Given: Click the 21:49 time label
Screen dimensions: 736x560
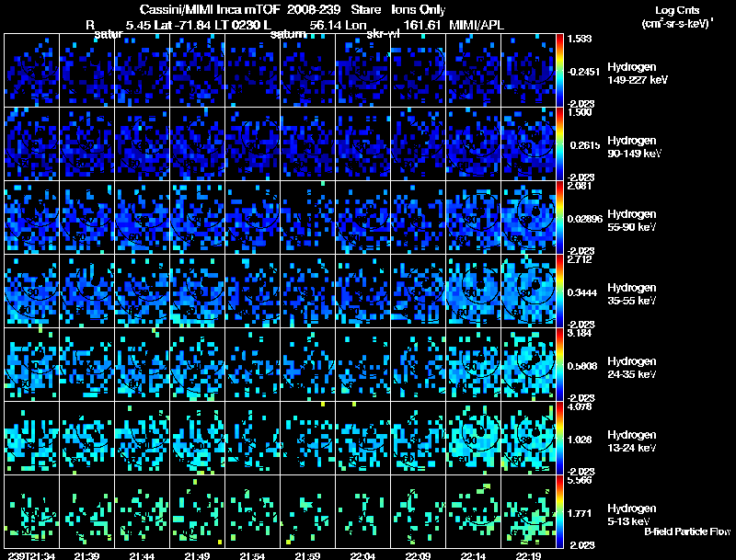Looking at the screenshot, I should click(x=197, y=556).
